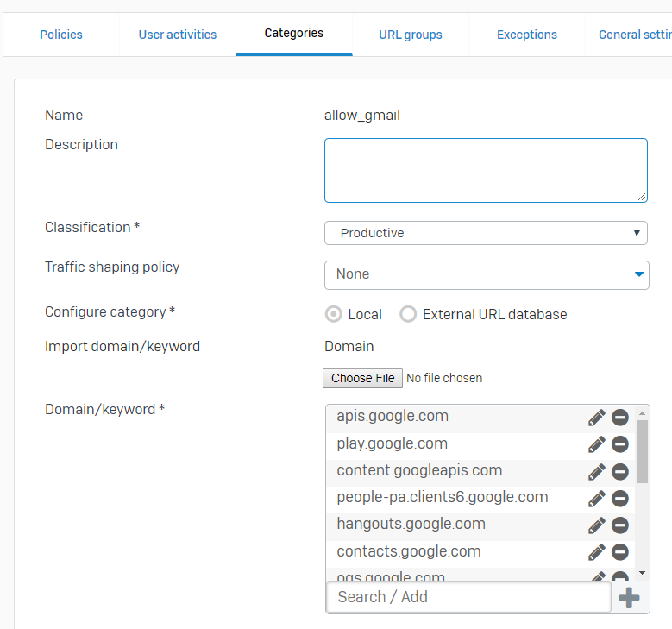Remove the apis.google.com domain entry
Image resolution: width=672 pixels, height=629 pixels.
tap(619, 418)
